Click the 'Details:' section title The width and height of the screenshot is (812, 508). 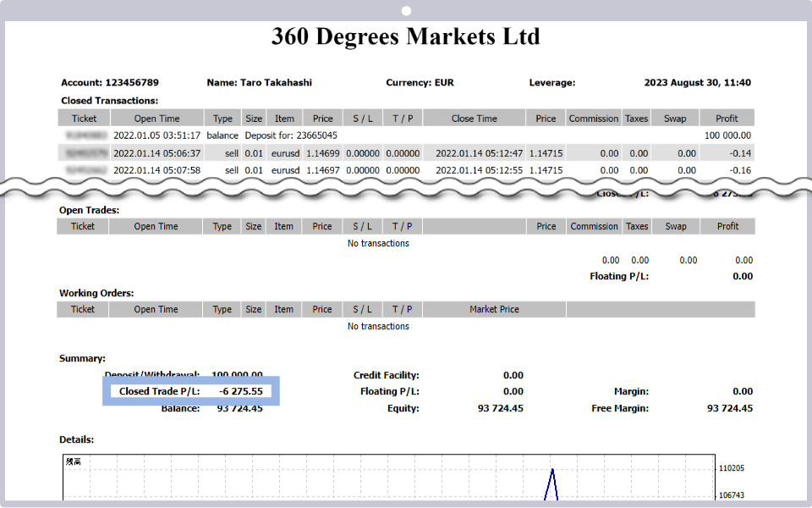[77, 439]
